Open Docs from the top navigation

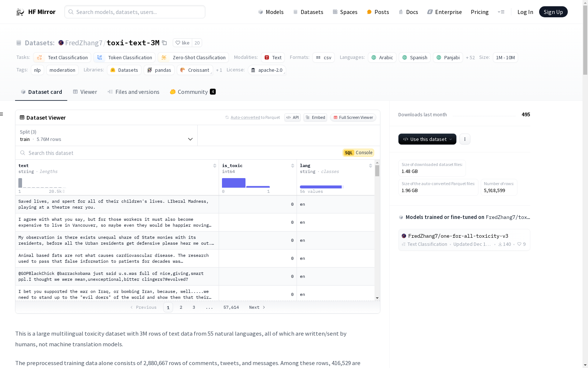(x=408, y=12)
